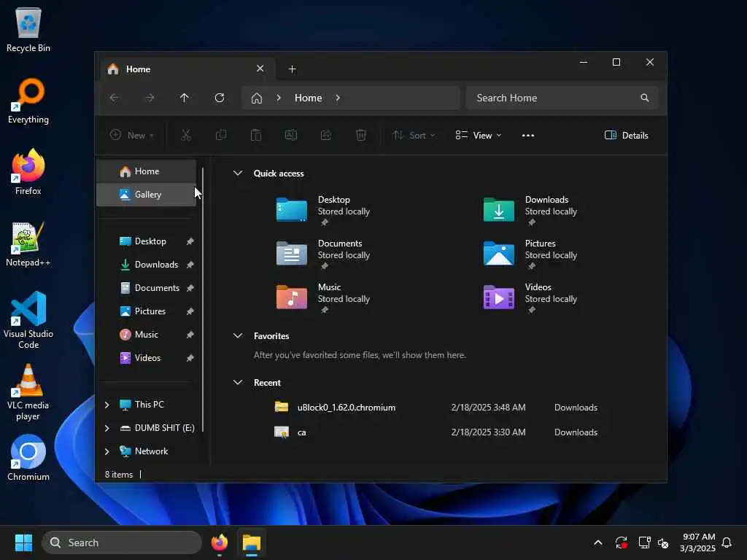Open the Sort dropdown

[x=414, y=135]
